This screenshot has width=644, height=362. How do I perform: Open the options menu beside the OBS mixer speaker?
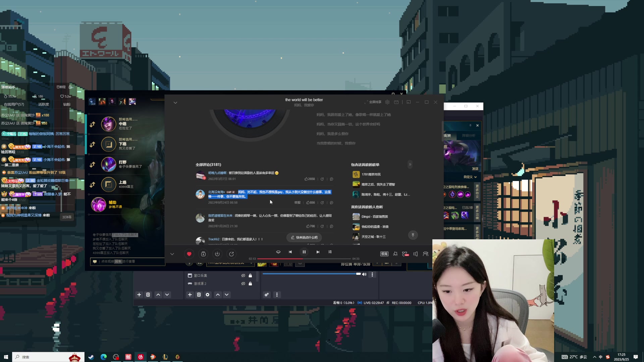point(372,275)
